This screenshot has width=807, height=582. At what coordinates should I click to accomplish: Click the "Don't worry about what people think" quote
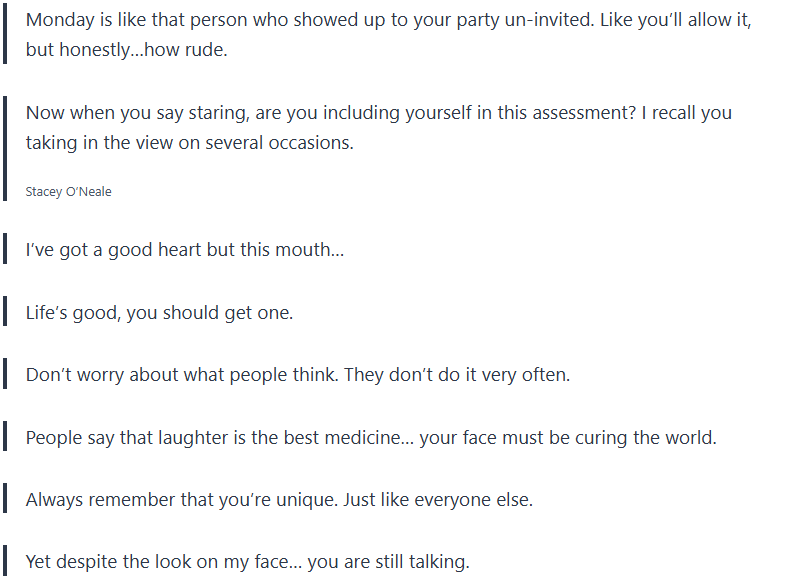coord(297,375)
